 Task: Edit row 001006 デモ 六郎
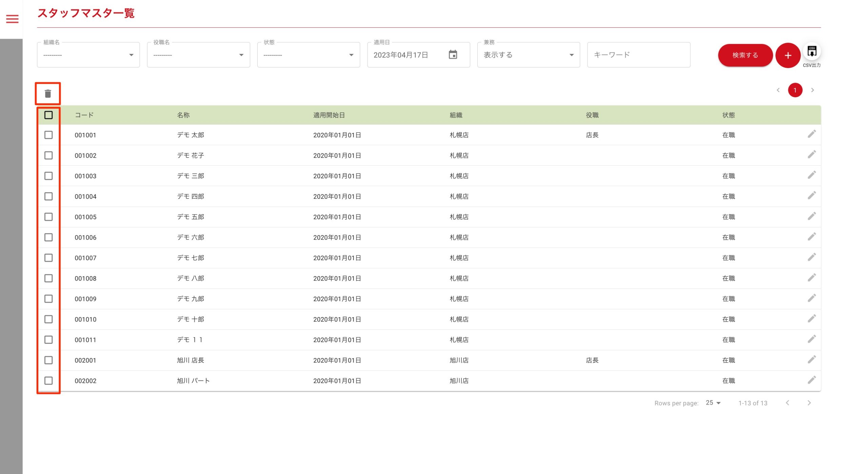[811, 236]
